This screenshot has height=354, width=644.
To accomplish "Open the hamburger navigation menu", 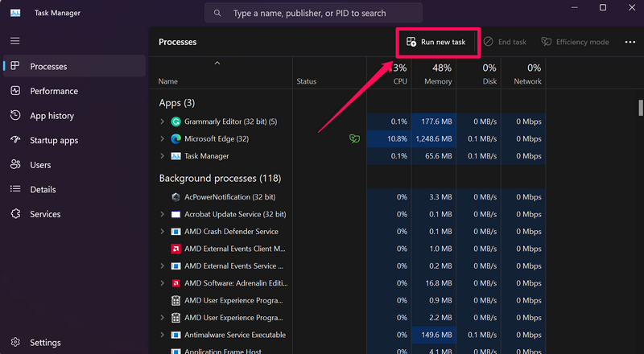I will point(14,40).
